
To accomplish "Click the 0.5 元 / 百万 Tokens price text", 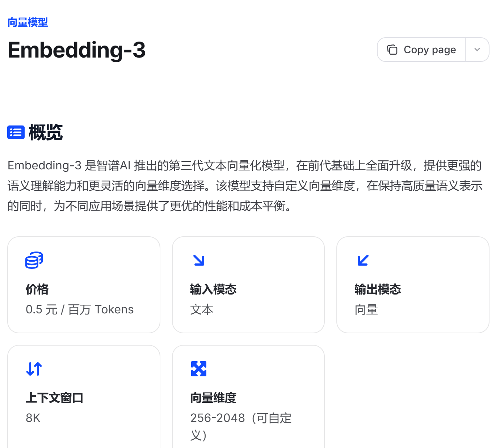I will point(80,309).
